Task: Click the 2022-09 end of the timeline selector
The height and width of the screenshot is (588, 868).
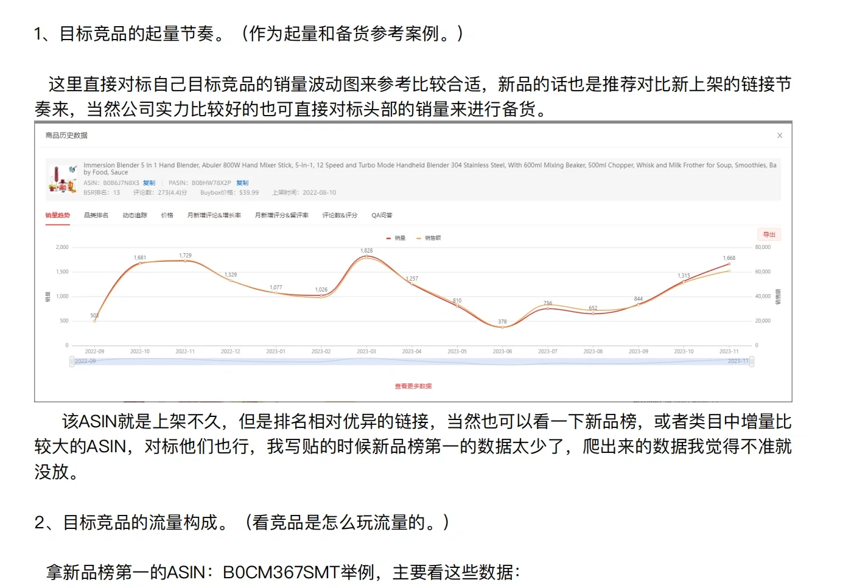Action: (84, 361)
